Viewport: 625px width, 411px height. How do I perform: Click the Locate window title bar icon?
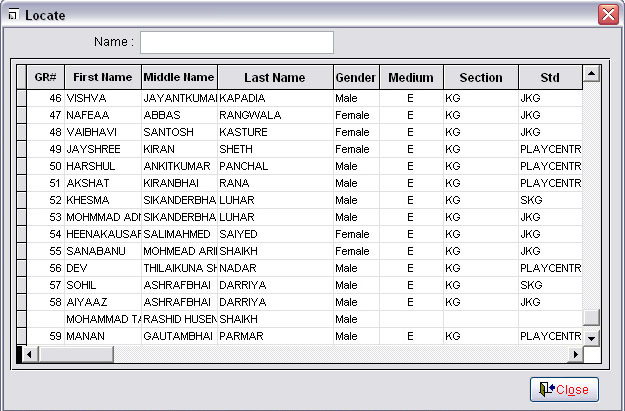pos(12,15)
